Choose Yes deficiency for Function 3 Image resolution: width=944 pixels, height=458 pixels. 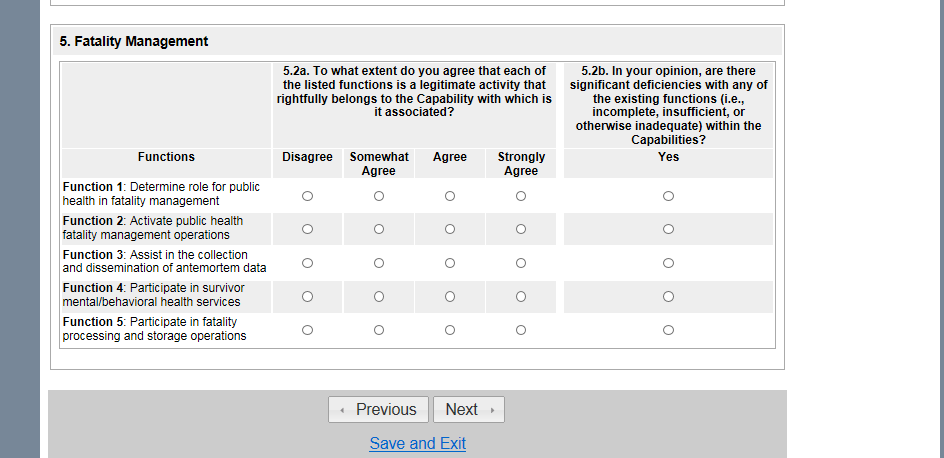pos(668,263)
